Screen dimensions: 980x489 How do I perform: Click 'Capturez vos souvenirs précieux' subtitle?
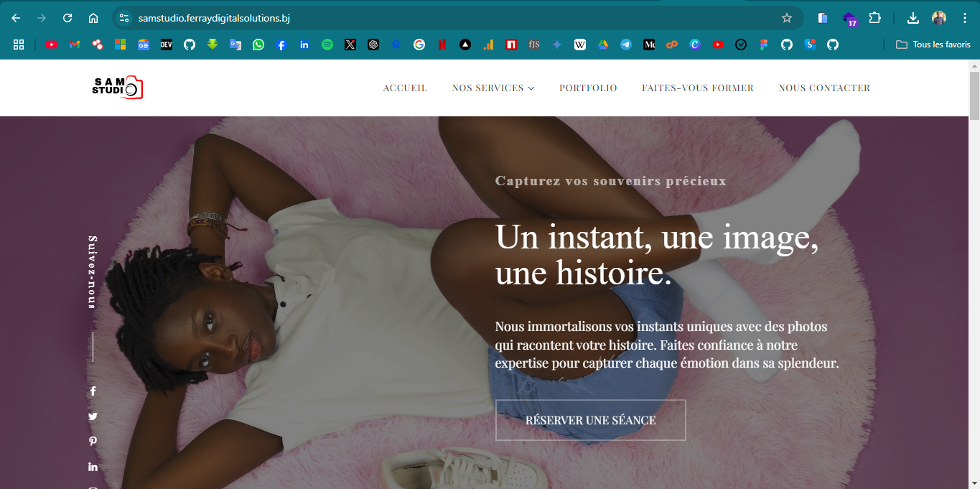[x=611, y=181]
